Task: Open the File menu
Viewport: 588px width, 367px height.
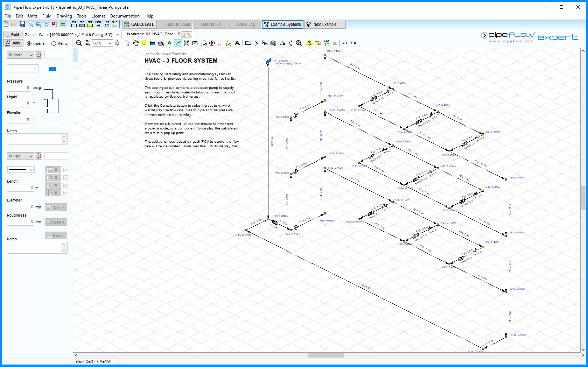Action: click(8, 16)
